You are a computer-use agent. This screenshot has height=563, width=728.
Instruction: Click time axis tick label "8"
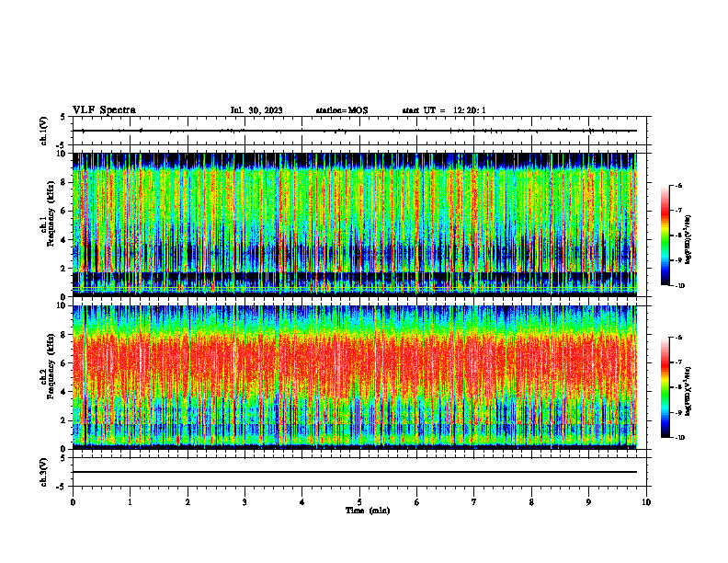531,502
